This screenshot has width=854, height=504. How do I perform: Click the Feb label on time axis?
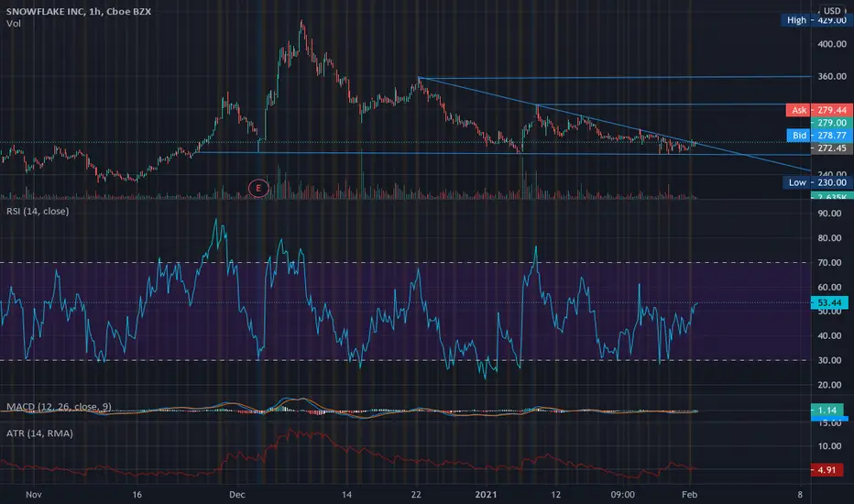[x=689, y=495]
